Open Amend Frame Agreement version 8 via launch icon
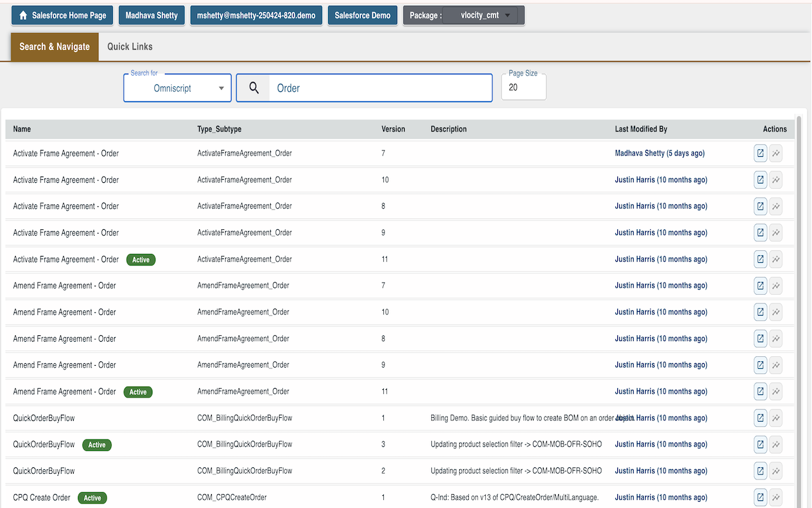 click(x=760, y=338)
